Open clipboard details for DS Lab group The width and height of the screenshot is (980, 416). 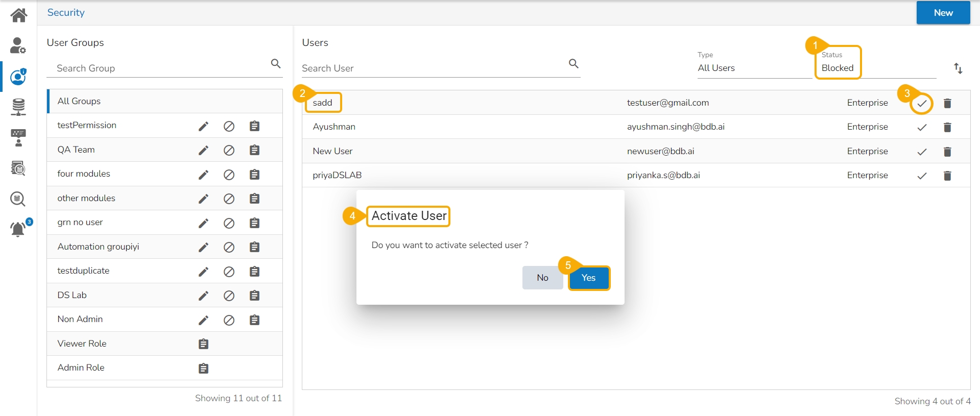click(254, 296)
